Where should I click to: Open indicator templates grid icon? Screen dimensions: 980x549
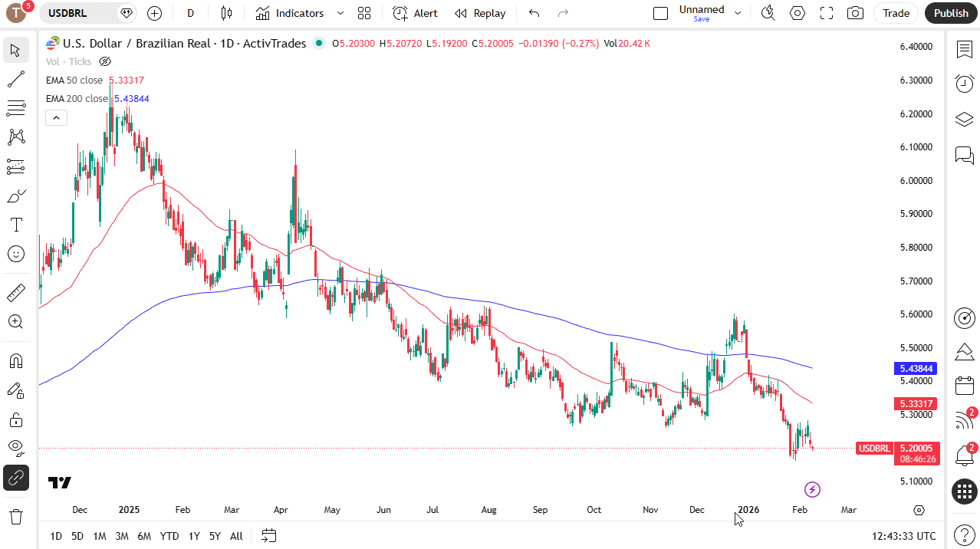point(364,13)
